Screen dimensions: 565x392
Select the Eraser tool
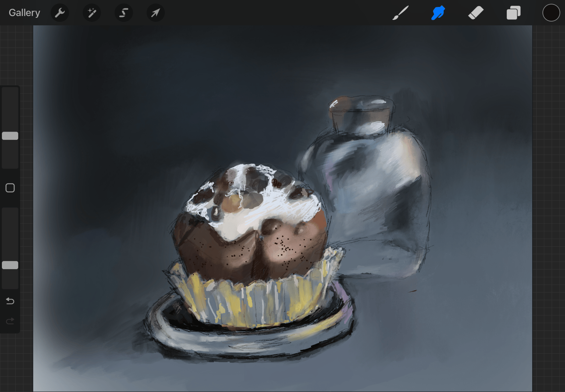476,13
